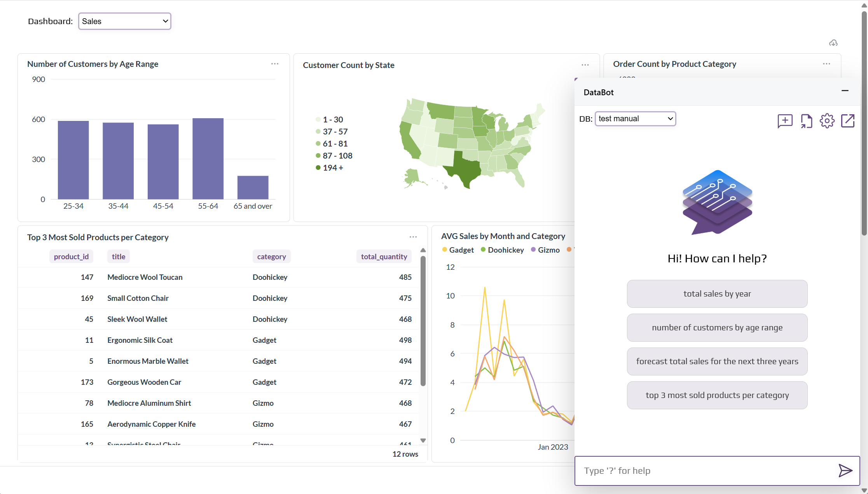Open the Number of Customers chart options menu

tap(275, 63)
